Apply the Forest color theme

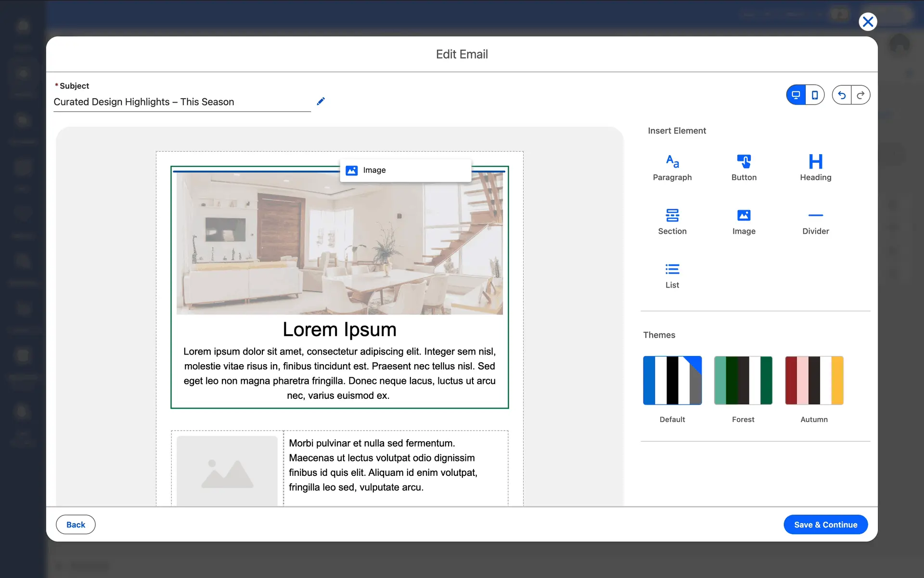743,380
